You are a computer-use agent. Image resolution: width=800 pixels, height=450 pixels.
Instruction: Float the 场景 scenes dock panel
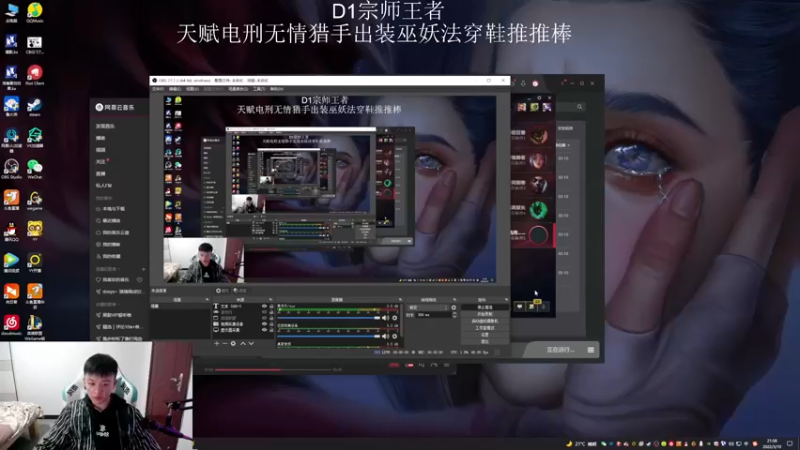click(207, 299)
